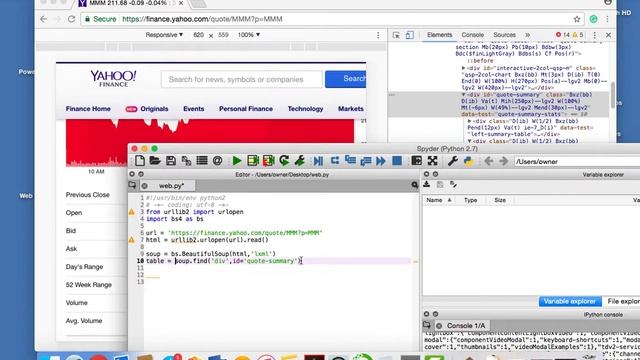Switch to File explorer tab
Image resolution: width=640 pixels, height=360 pixels.
(x=623, y=301)
